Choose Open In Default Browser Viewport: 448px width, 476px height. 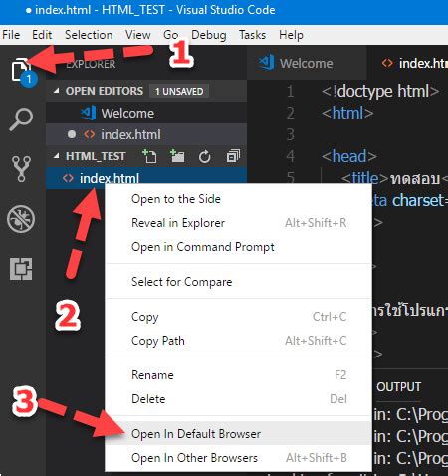pos(238,434)
